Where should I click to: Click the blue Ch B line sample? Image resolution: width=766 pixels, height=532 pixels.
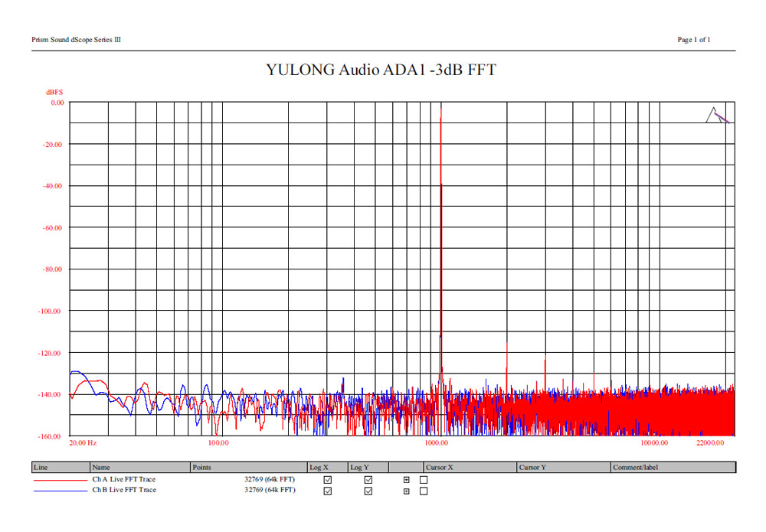coord(60,491)
